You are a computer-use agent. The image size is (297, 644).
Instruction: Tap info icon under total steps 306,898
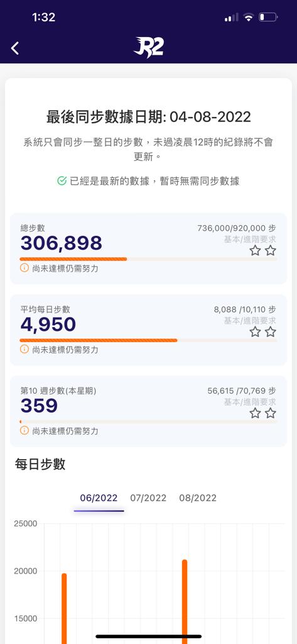24,268
